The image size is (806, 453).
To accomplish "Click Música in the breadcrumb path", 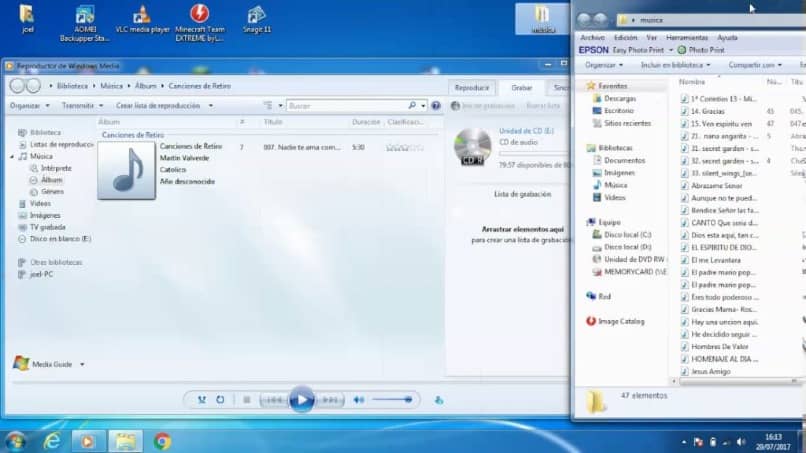I will click(112, 86).
